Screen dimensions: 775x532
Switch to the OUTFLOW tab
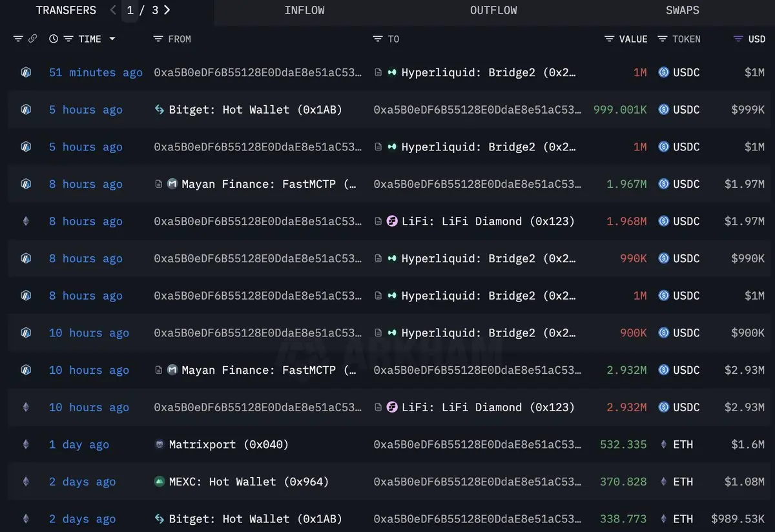point(493,10)
